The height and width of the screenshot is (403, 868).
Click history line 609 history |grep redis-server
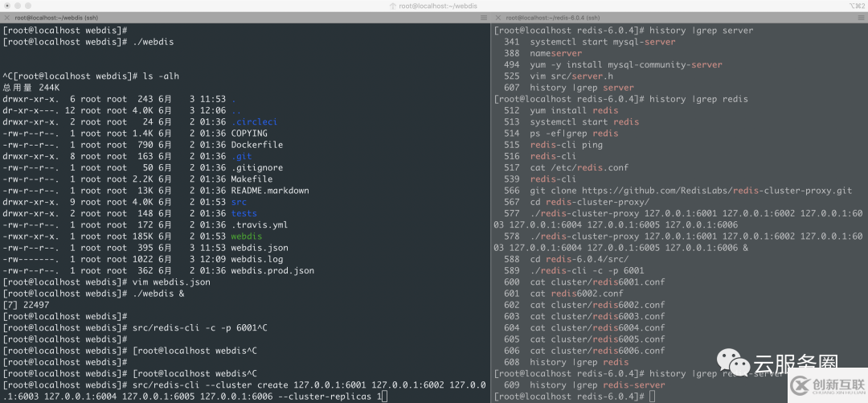(584, 384)
